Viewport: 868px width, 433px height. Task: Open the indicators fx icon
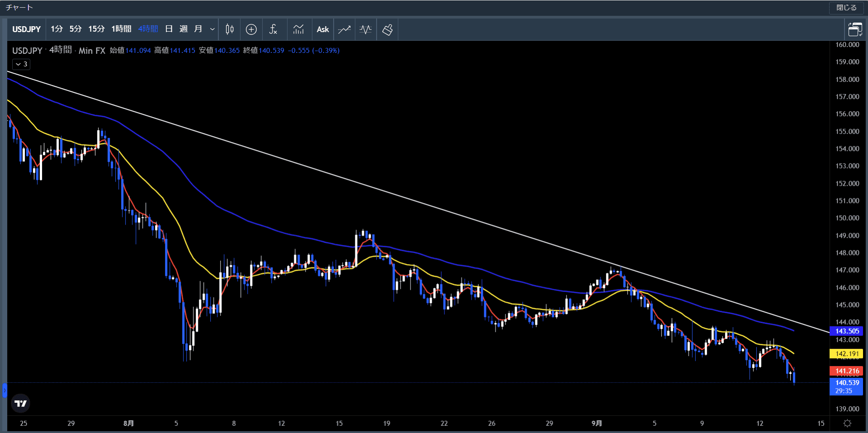(273, 29)
